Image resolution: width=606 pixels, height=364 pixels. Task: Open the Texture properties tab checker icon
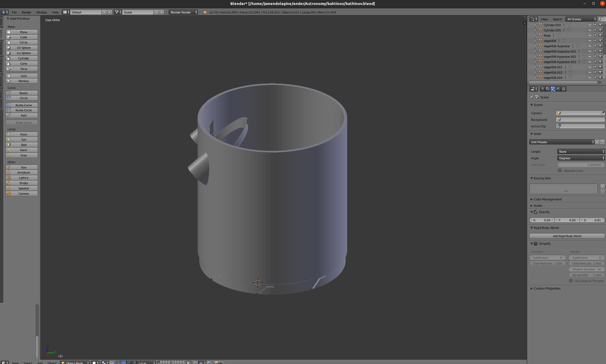click(x=564, y=89)
